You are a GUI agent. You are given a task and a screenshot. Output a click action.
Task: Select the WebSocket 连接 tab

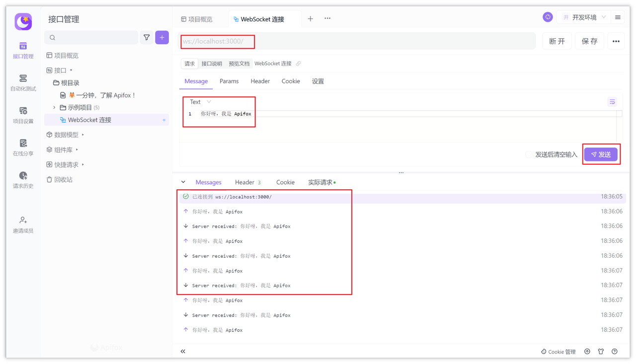coord(259,19)
